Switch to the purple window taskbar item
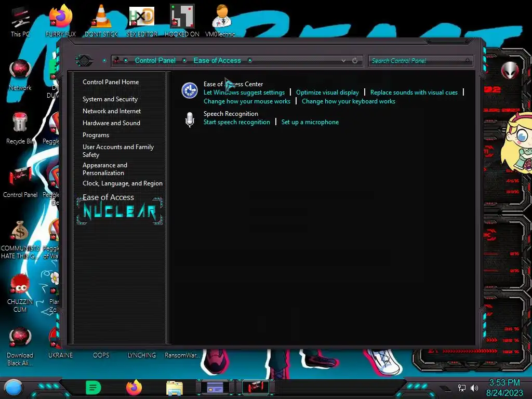Image resolution: width=532 pixels, height=399 pixels. click(215, 387)
